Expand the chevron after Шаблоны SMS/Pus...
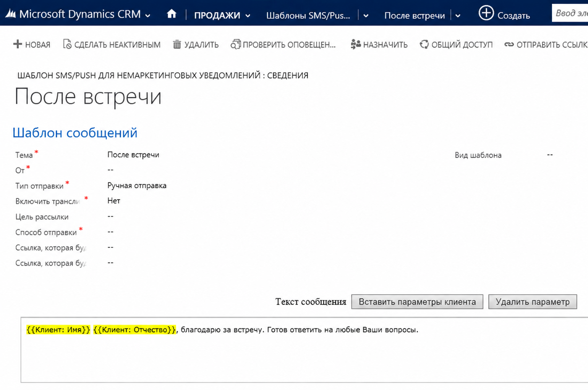This screenshot has width=588, height=390. click(x=366, y=16)
